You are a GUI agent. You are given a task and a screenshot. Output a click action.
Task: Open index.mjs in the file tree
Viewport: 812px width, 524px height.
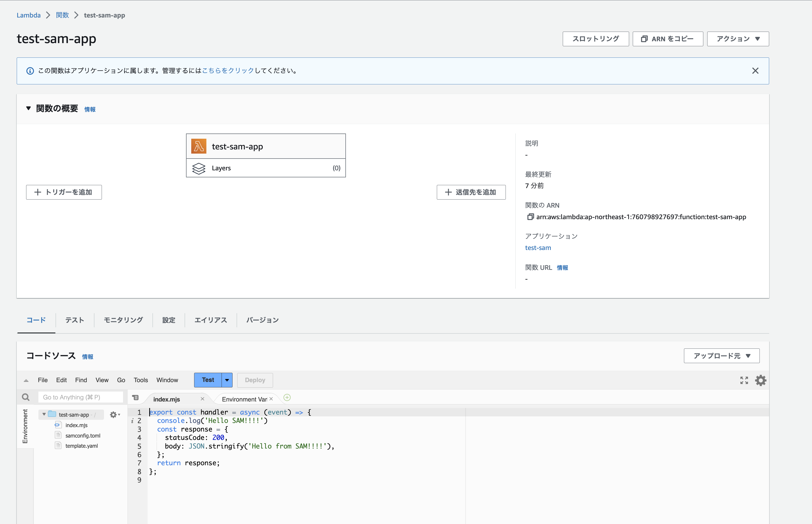pyautogui.click(x=76, y=425)
